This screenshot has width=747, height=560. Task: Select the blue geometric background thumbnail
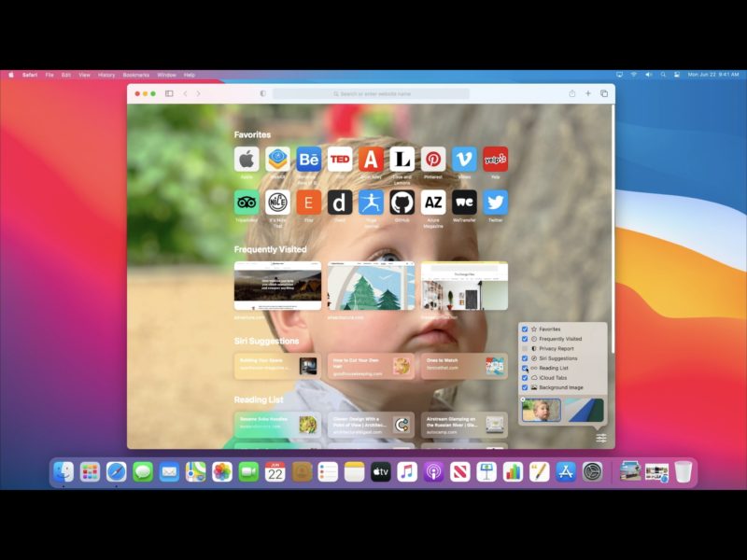coord(585,411)
